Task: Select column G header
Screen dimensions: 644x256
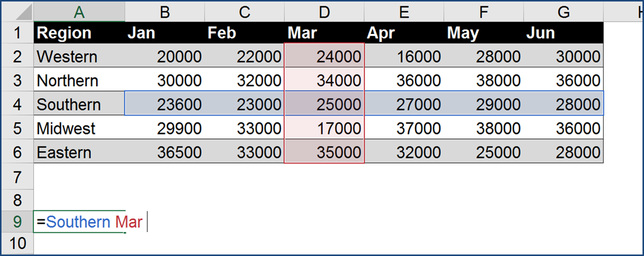Action: (x=564, y=11)
